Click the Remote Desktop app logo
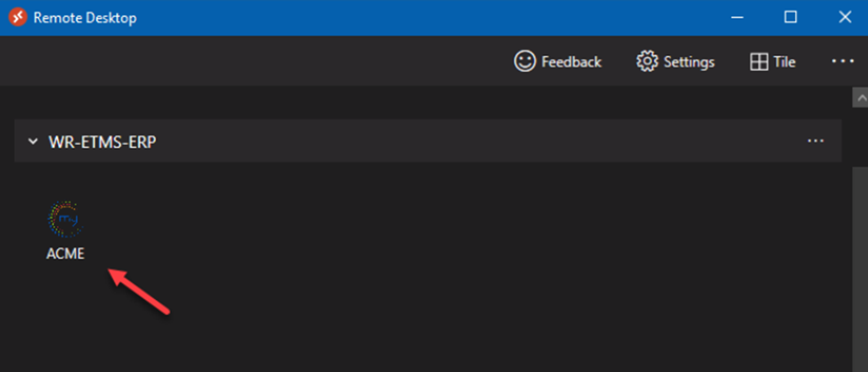Screen dimensions: 868x372 tap(18, 18)
